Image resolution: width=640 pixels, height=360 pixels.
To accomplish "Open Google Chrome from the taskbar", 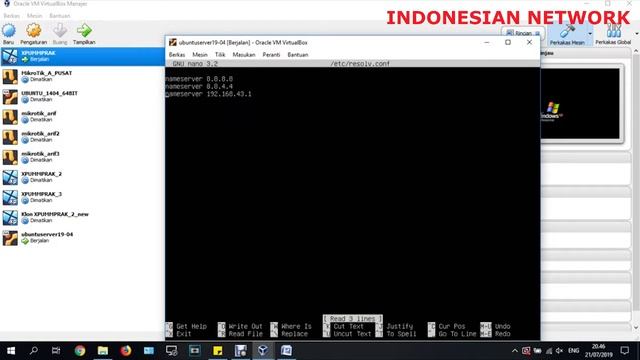I will (80, 351).
